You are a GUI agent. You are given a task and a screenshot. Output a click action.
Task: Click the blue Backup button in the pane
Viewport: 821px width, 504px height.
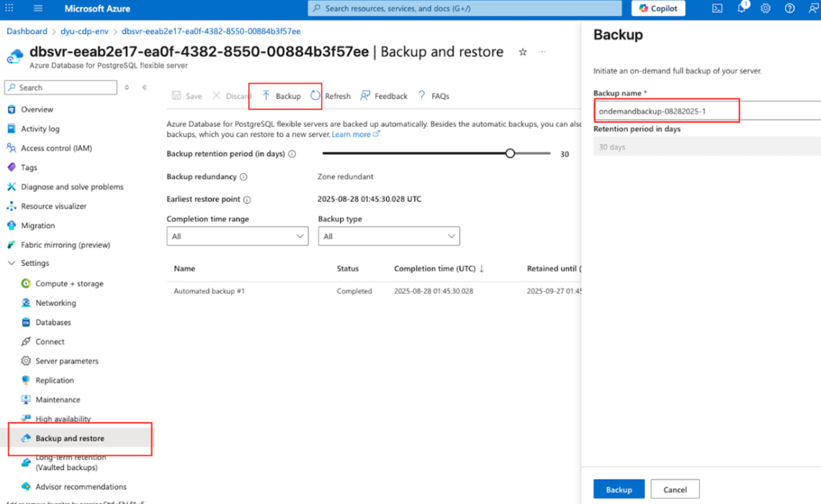(x=618, y=488)
